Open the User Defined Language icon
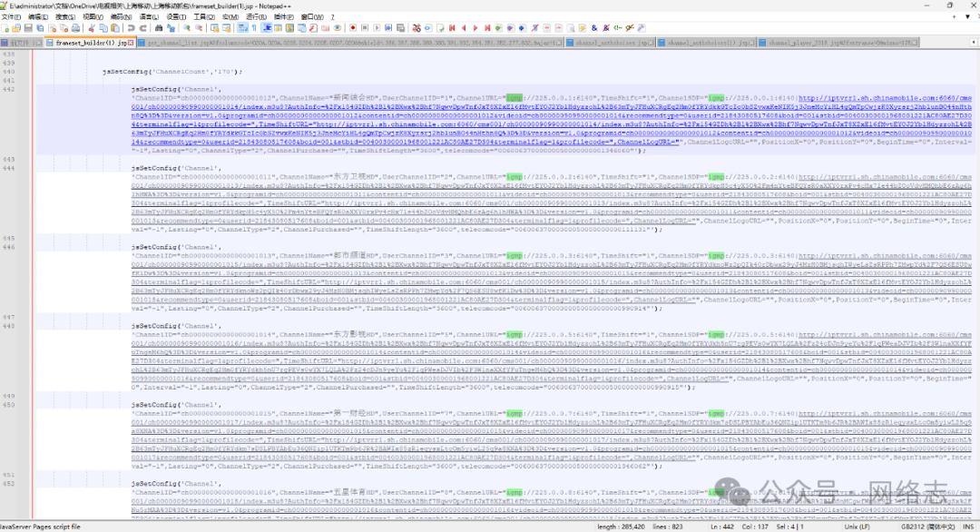980x532 pixels. [278, 28]
